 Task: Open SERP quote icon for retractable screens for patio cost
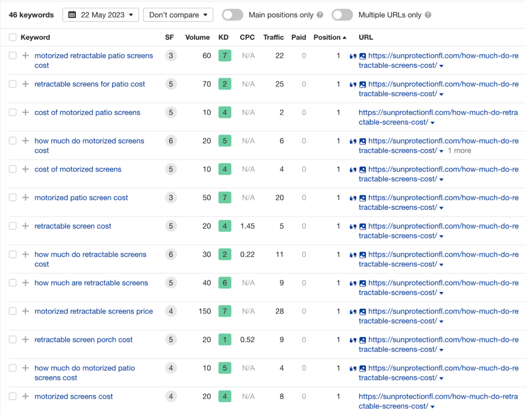[353, 84]
